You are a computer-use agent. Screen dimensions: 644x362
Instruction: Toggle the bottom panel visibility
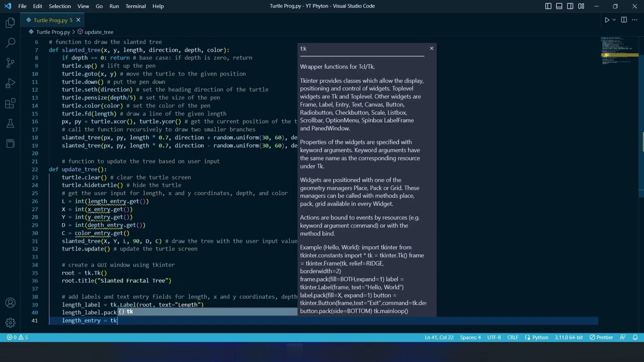point(559,6)
